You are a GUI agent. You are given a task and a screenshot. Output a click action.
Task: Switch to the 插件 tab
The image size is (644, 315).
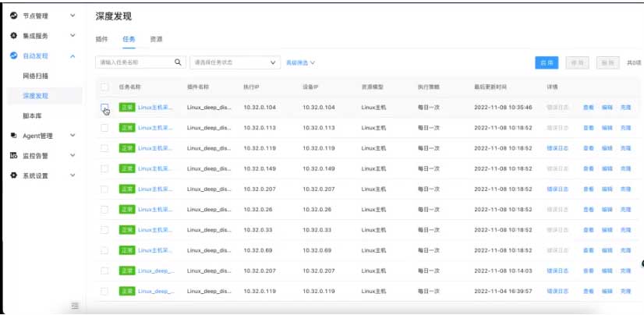tap(101, 40)
